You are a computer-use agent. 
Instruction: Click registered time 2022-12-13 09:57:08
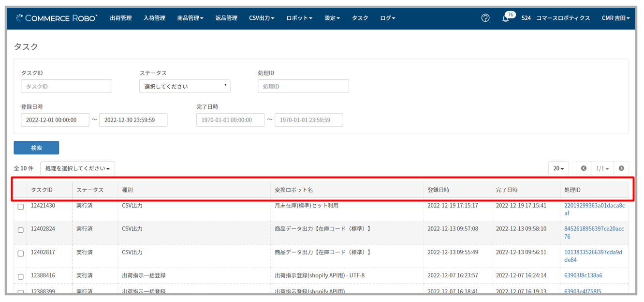(453, 228)
